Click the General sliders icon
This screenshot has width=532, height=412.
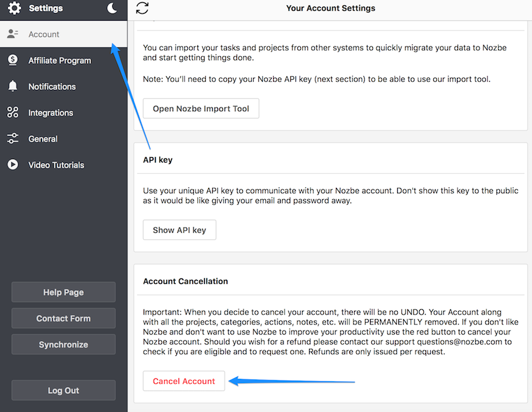(12, 138)
